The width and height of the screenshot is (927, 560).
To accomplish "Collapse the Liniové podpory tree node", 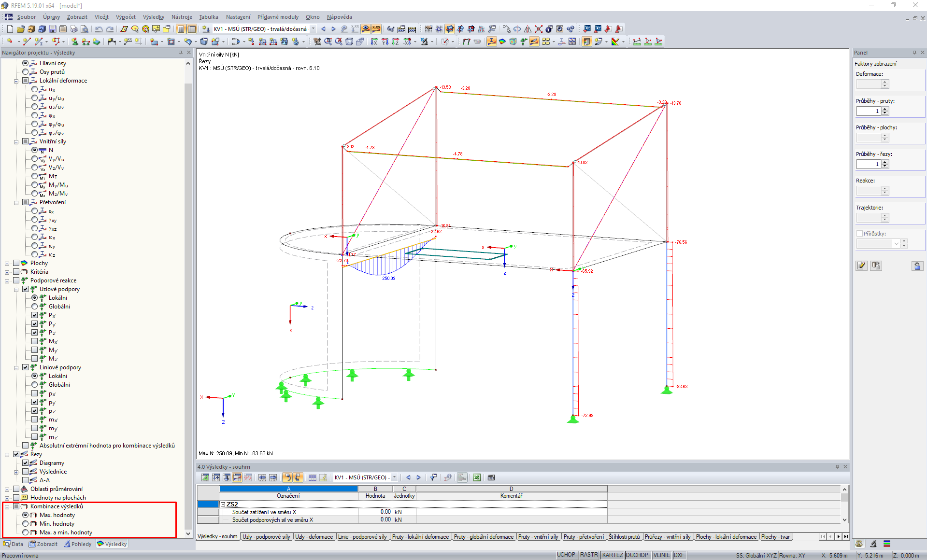I will point(16,367).
